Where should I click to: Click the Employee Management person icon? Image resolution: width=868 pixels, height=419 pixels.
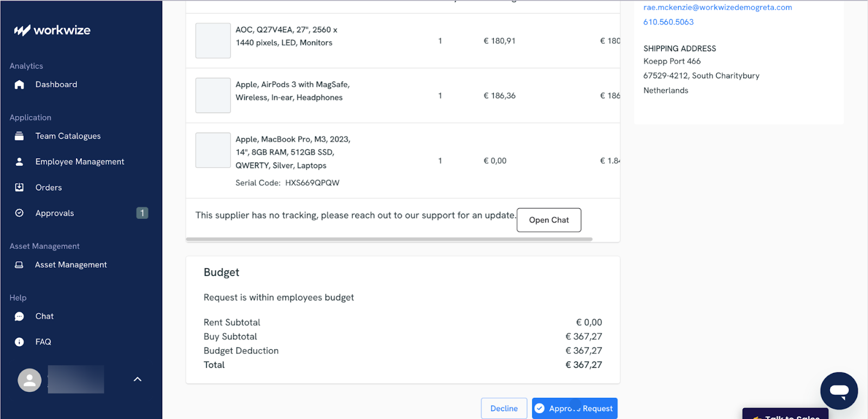[20, 162]
